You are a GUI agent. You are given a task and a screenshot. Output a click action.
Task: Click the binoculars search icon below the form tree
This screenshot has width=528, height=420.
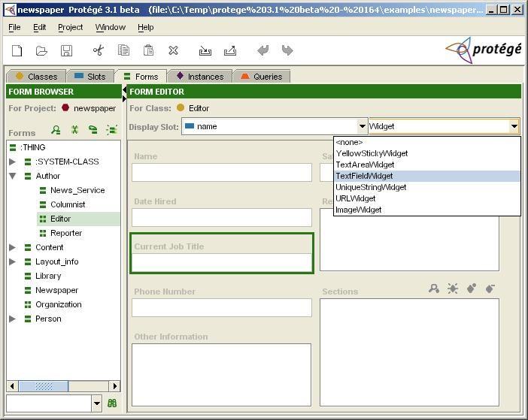[x=112, y=403]
